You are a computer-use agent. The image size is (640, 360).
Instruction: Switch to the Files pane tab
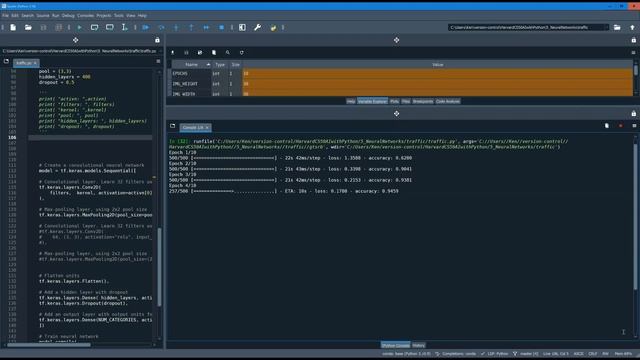click(406, 101)
